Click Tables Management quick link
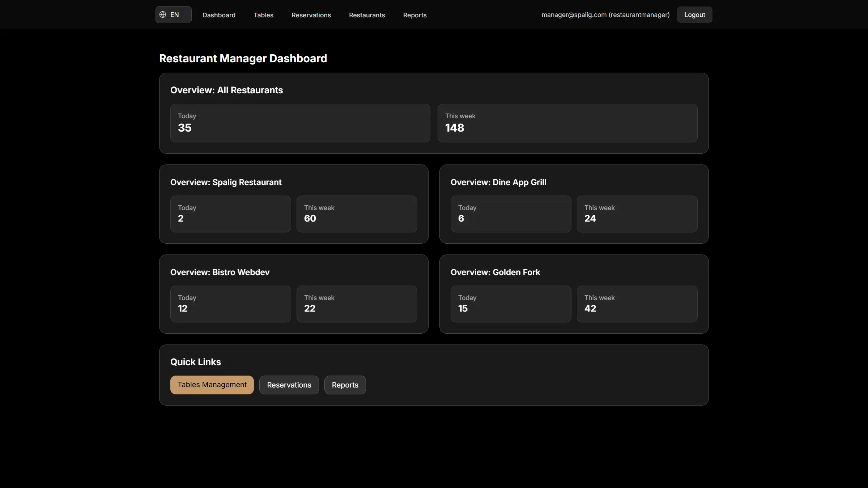 pos(212,385)
